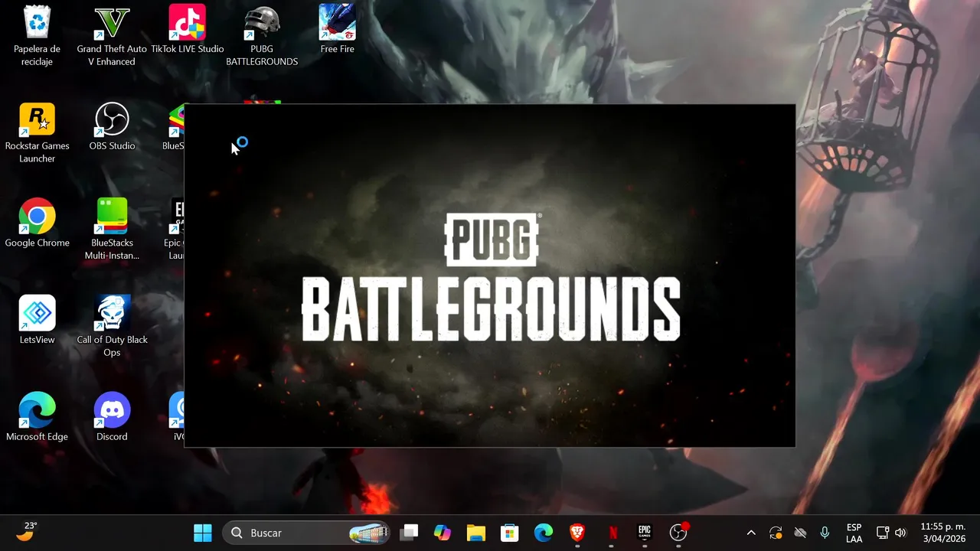Click the OBS Studio desktop shortcut

[112, 126]
